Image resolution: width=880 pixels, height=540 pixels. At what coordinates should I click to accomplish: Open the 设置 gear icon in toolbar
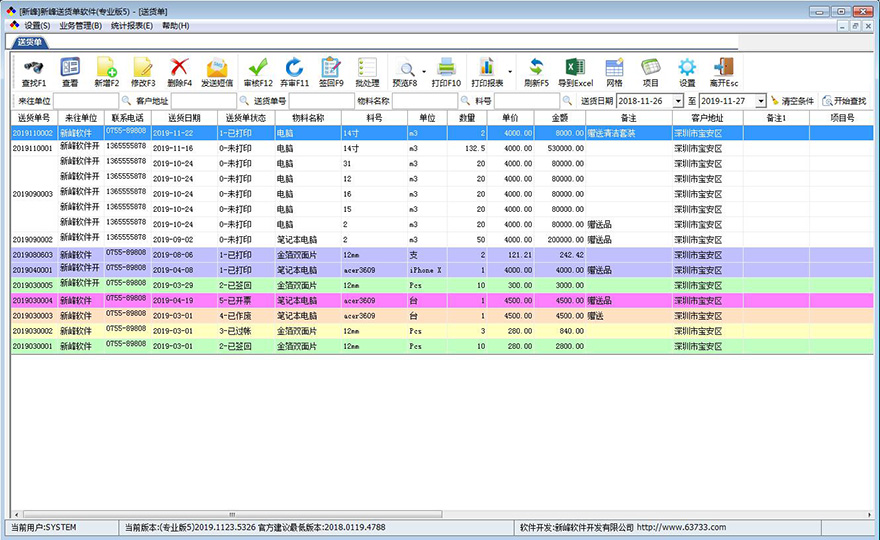point(687,67)
